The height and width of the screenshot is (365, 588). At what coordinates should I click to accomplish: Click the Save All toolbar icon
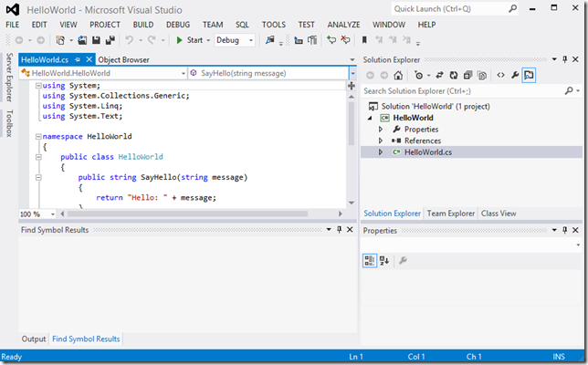[110, 40]
